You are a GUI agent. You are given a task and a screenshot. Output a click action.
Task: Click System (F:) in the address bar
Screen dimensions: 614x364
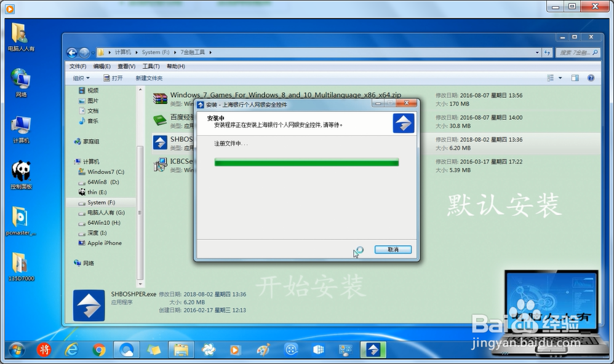(156, 52)
